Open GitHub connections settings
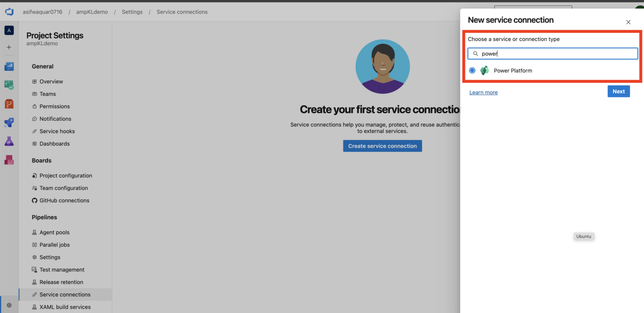This screenshot has width=644, height=313. pyautogui.click(x=64, y=200)
